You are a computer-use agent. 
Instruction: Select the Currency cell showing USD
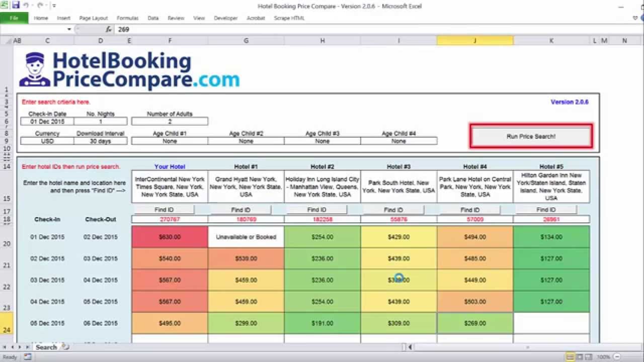(x=47, y=141)
